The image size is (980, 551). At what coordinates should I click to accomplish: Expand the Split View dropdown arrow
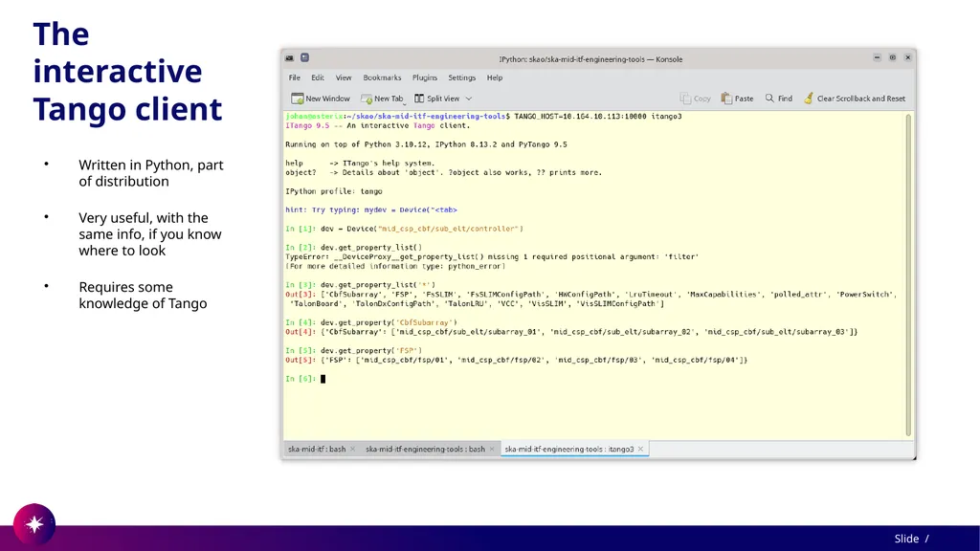tap(469, 99)
